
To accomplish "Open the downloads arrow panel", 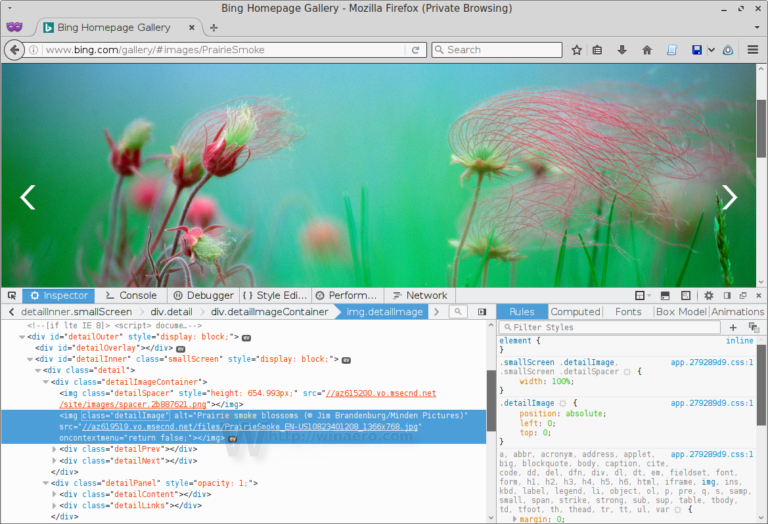I will (x=622, y=50).
